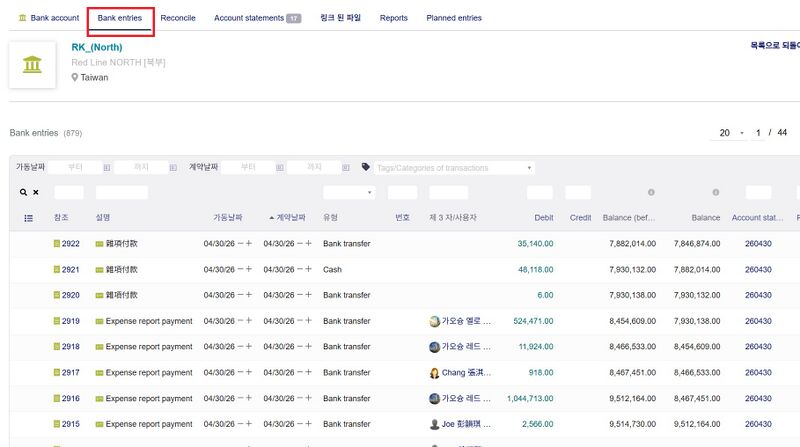The width and height of the screenshot is (800, 447).
Task: Click the payment icon in row 2915 description
Action: 99,425
